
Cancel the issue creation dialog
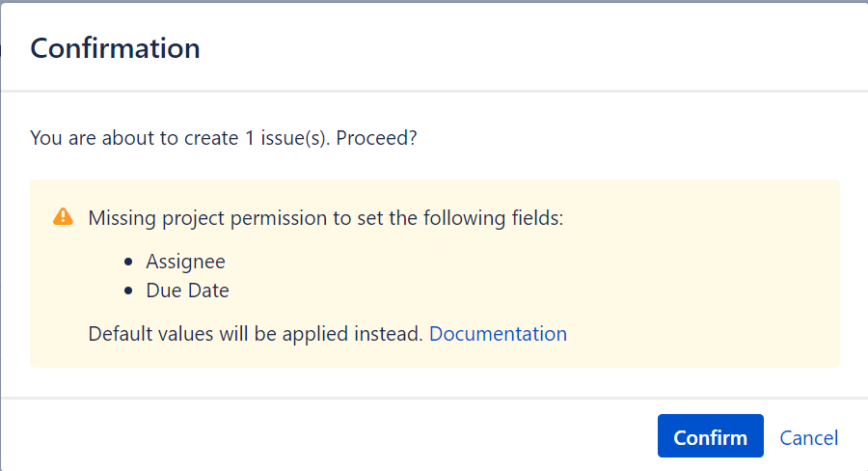[x=808, y=437]
